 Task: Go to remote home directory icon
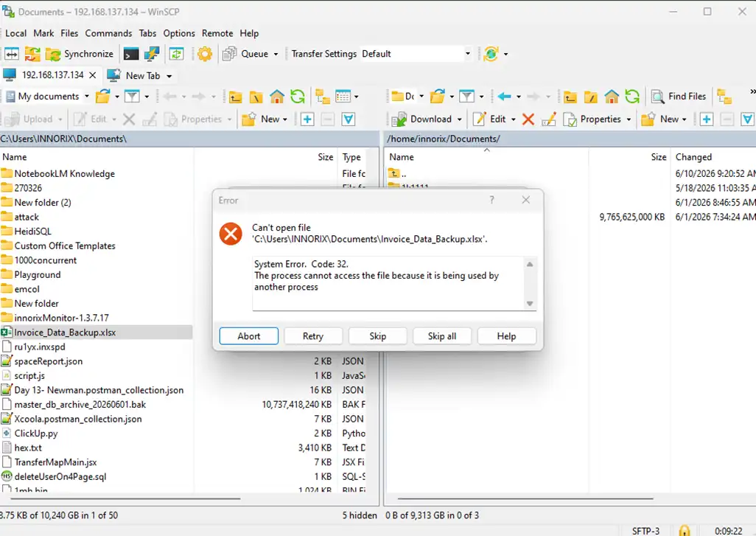(612, 97)
